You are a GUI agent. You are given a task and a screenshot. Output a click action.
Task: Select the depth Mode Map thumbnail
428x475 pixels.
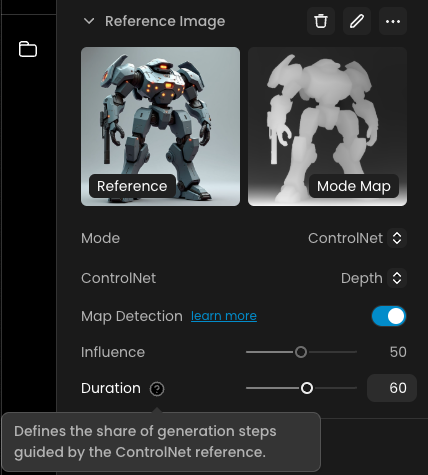327,126
